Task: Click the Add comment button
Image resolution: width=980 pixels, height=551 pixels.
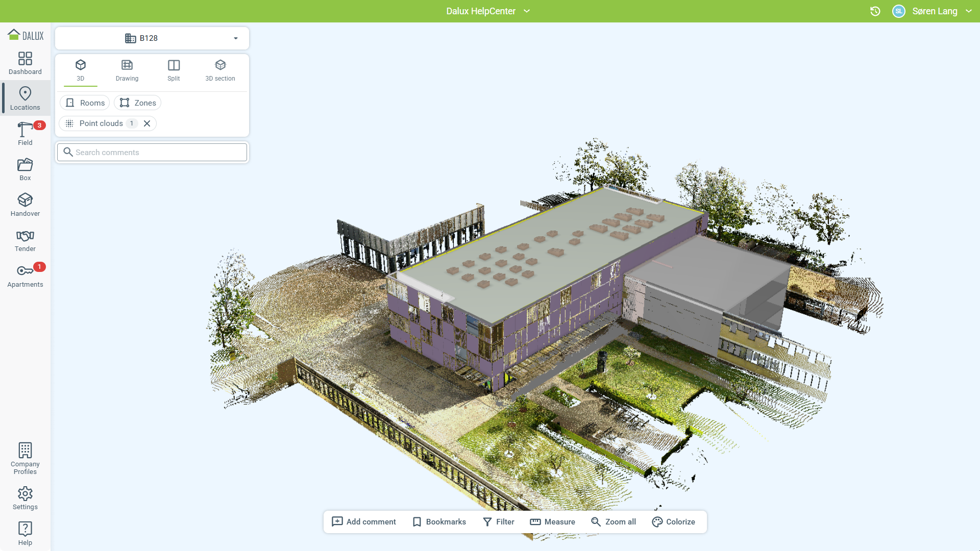Action: pos(364,521)
